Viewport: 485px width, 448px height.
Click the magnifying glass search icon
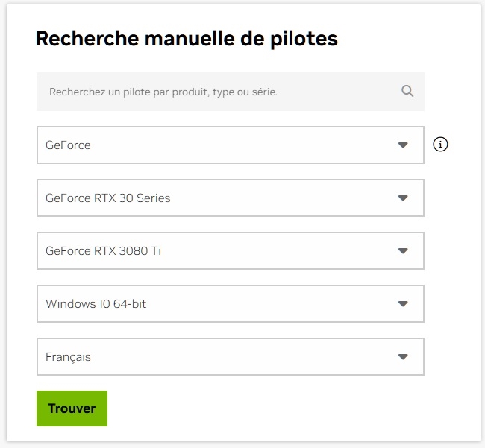[407, 91]
